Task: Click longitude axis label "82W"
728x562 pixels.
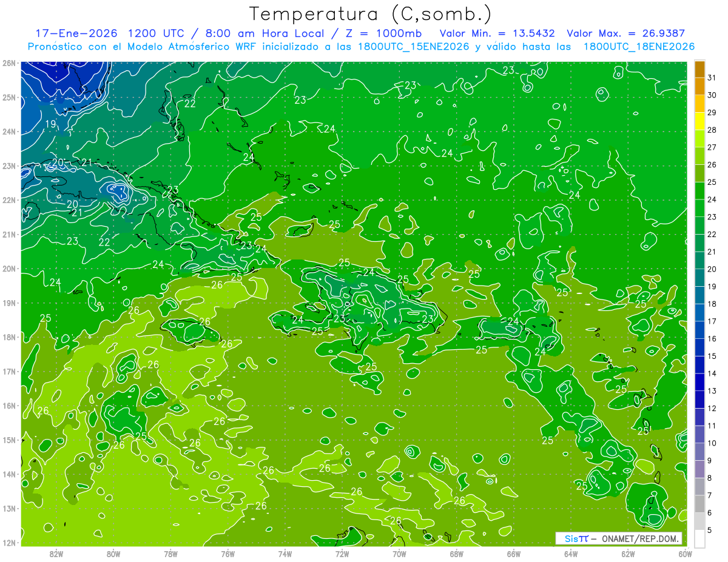Action: [56, 554]
